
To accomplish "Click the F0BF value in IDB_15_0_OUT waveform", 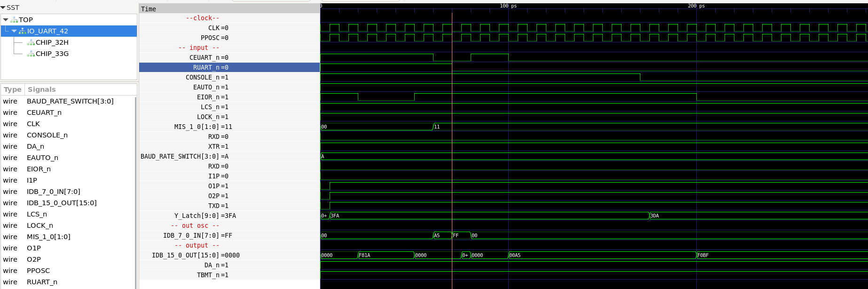I will coord(703,255).
